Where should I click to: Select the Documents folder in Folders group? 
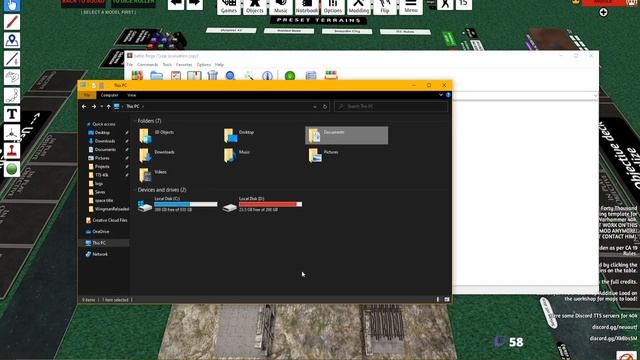347,135
